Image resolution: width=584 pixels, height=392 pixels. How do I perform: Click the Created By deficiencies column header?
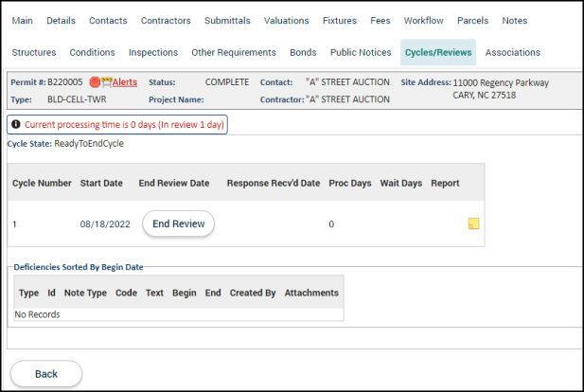pos(253,293)
